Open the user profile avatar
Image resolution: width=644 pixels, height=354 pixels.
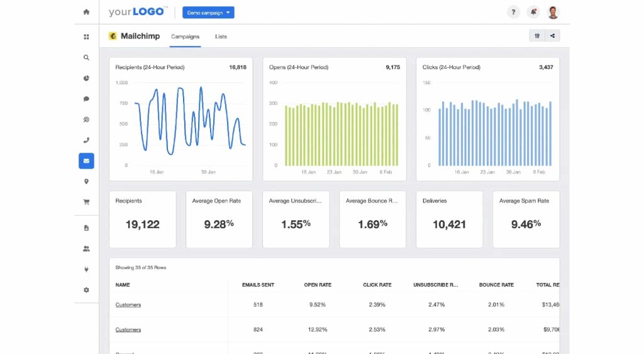click(x=553, y=13)
